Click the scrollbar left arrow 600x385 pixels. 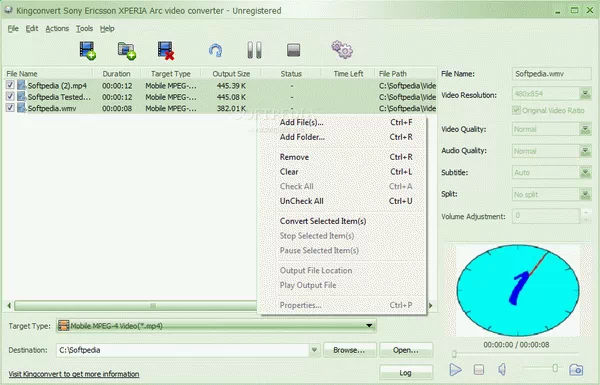9,305
